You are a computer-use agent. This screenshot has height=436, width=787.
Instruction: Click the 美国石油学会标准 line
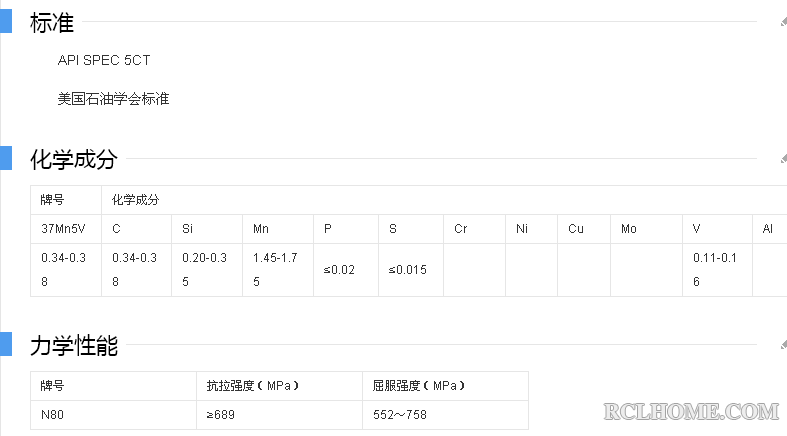[x=113, y=99]
